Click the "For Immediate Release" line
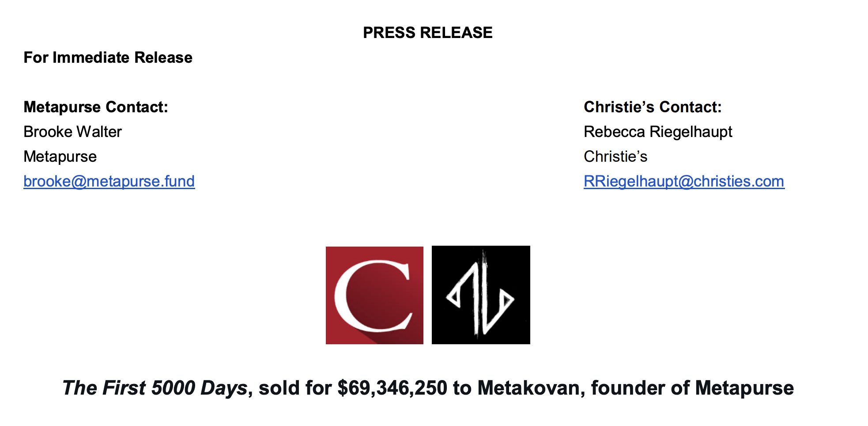868x426 pixels. (108, 57)
